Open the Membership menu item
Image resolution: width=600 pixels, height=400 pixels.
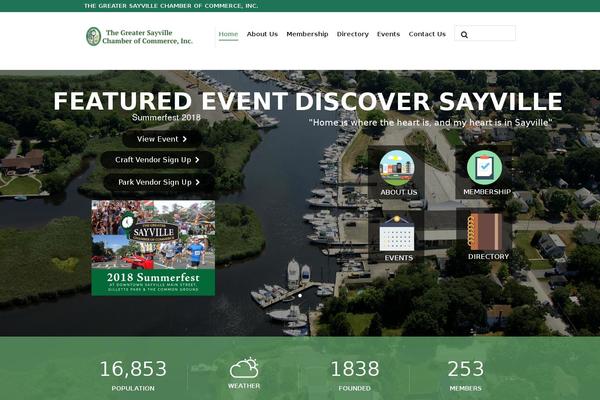click(307, 34)
